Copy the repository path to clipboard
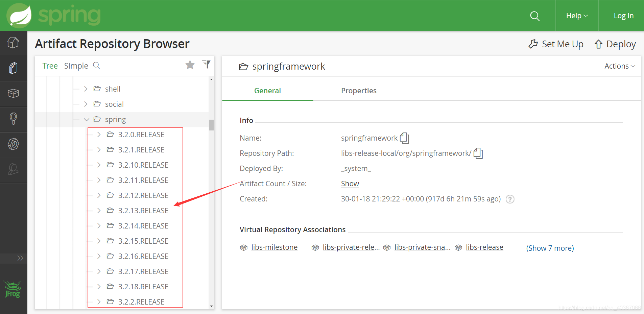The width and height of the screenshot is (644, 314). [478, 153]
